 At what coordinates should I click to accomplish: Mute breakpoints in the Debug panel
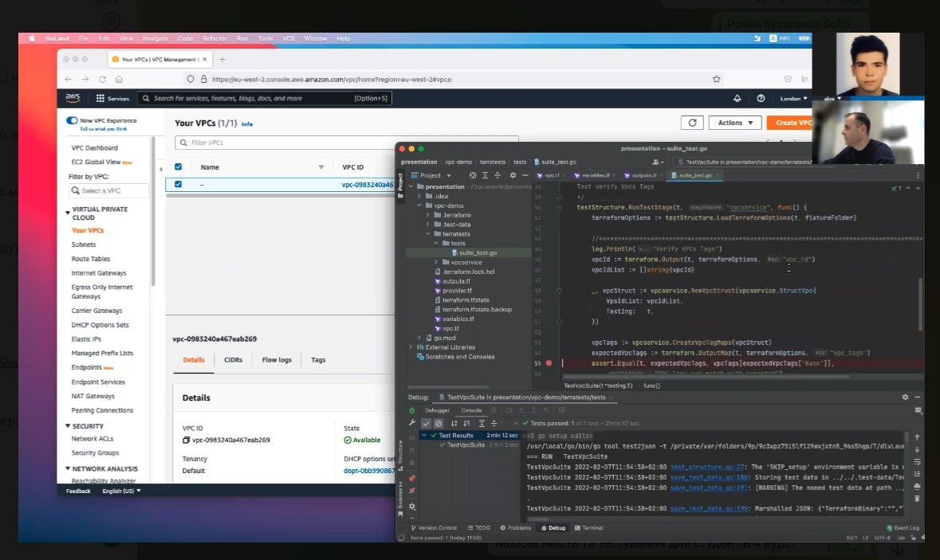click(412, 491)
